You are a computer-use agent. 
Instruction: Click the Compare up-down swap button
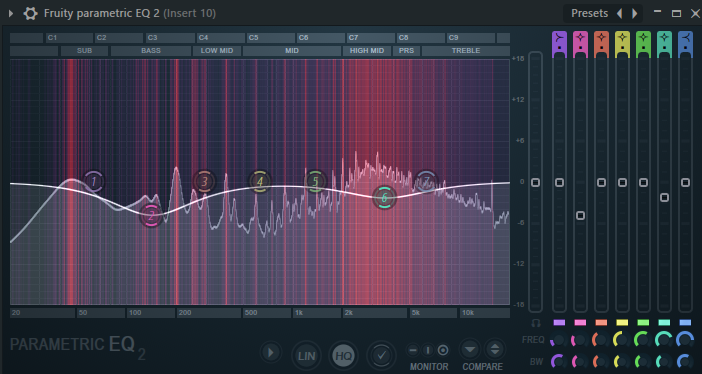495,349
